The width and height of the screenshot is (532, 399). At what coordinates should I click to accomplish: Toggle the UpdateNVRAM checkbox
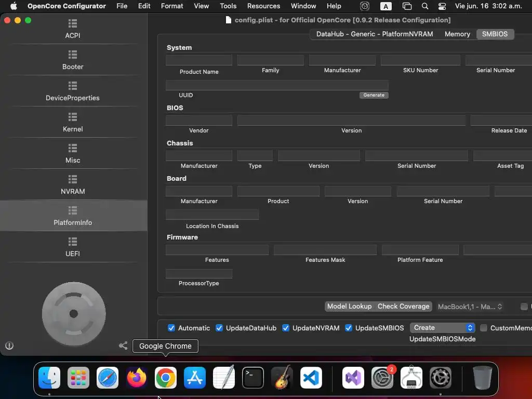point(286,328)
